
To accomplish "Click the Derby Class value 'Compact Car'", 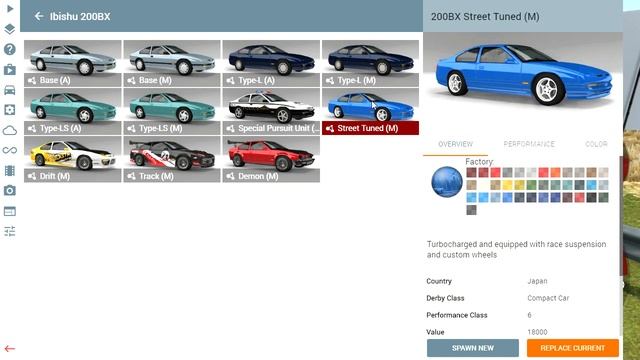I will (548, 298).
